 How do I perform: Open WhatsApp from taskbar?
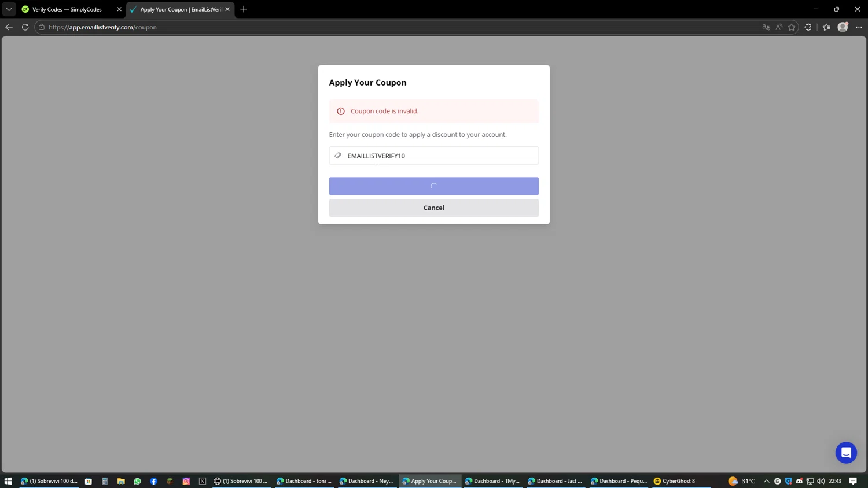click(137, 481)
